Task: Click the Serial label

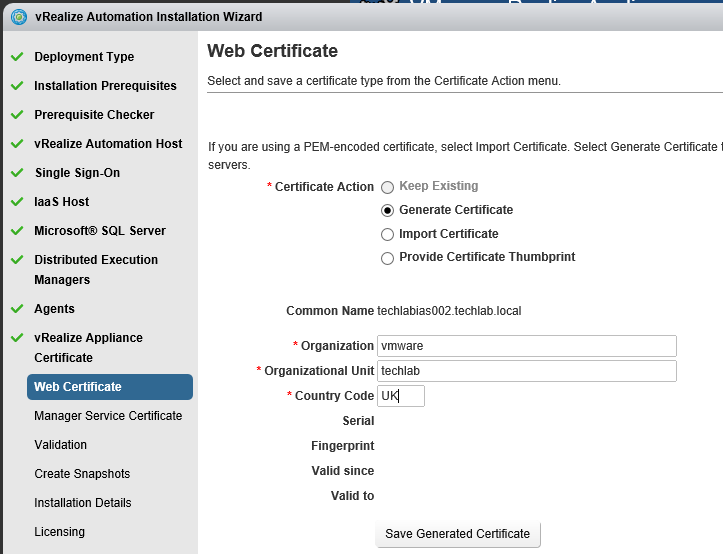Action: 358,421
